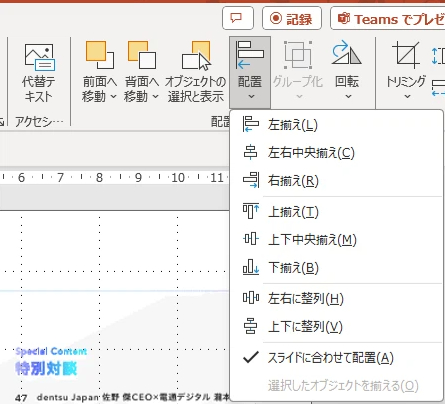The height and width of the screenshot is (404, 445).
Task: Click the grayed グループ化 group icon
Action: [x=298, y=55]
